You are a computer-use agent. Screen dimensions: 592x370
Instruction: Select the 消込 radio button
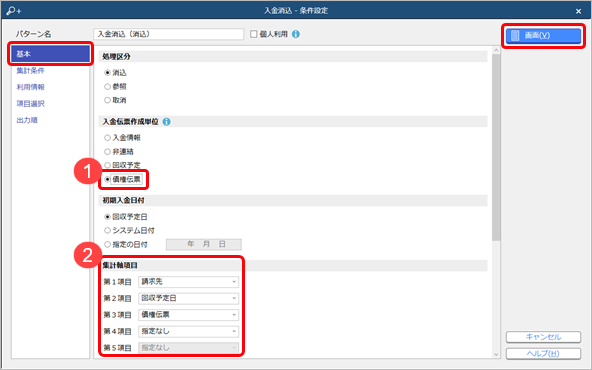click(107, 72)
